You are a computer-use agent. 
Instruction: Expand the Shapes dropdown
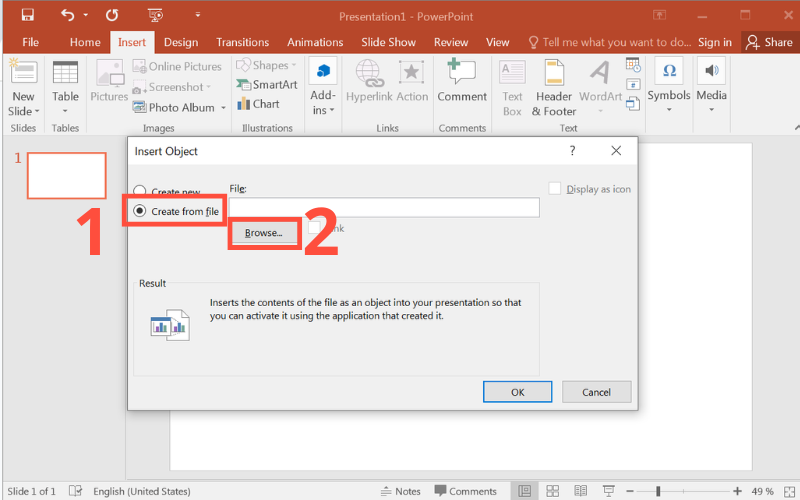click(x=263, y=66)
